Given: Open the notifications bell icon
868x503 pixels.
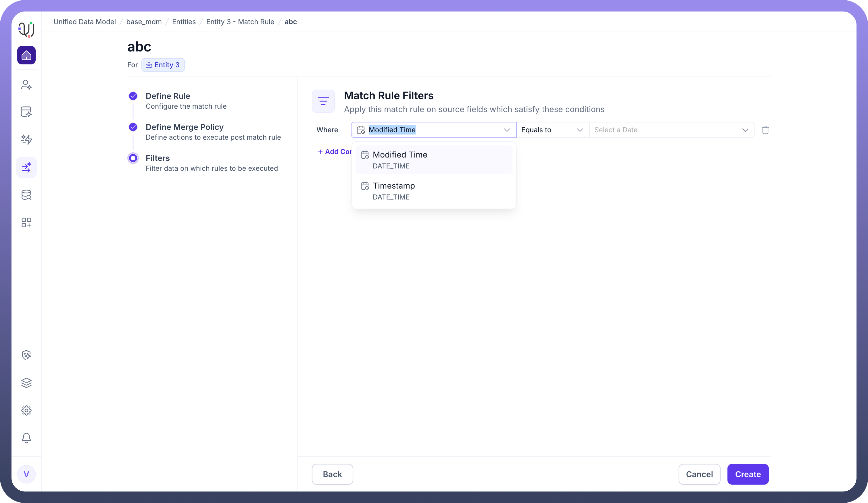Looking at the screenshot, I should click(x=26, y=437).
